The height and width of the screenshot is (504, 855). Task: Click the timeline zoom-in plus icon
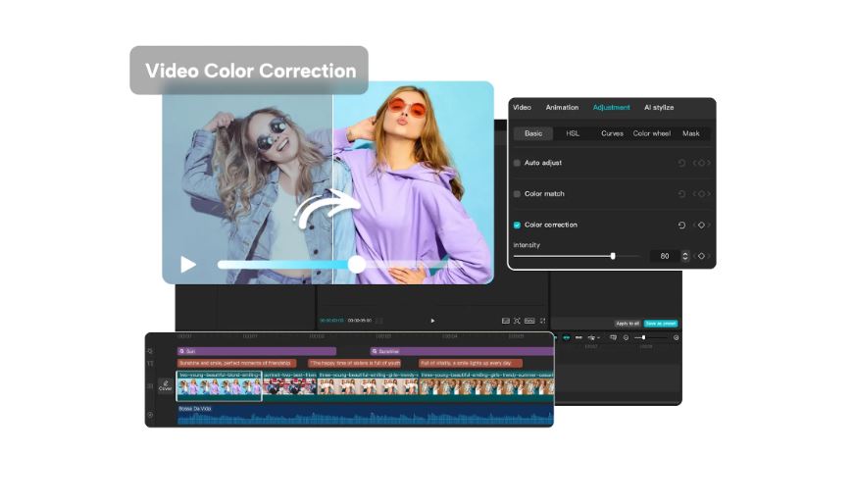click(x=677, y=337)
